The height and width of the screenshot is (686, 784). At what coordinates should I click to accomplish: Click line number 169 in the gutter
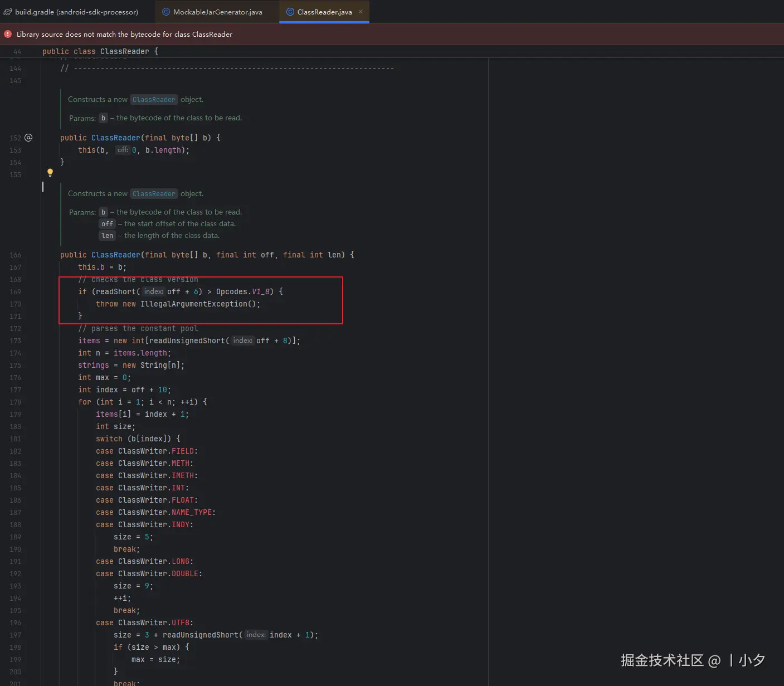15,292
